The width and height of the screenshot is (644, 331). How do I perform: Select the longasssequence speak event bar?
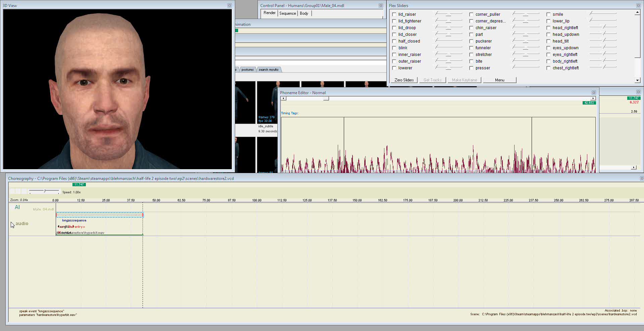point(100,215)
